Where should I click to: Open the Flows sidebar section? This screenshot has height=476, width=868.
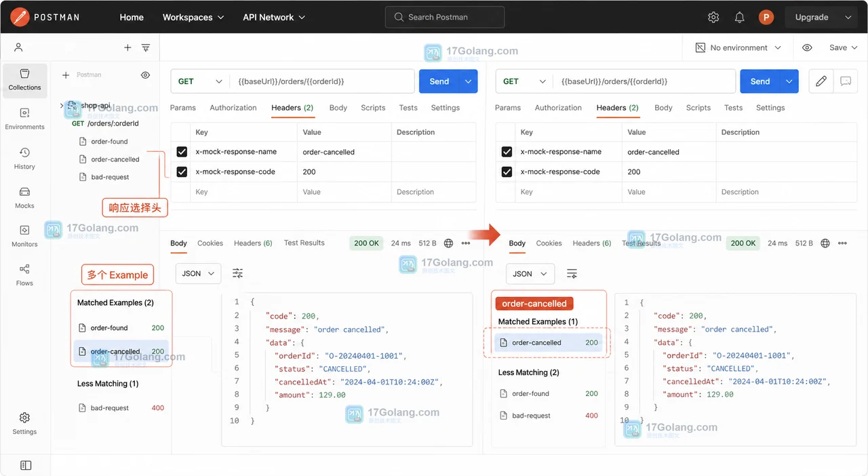click(x=25, y=275)
